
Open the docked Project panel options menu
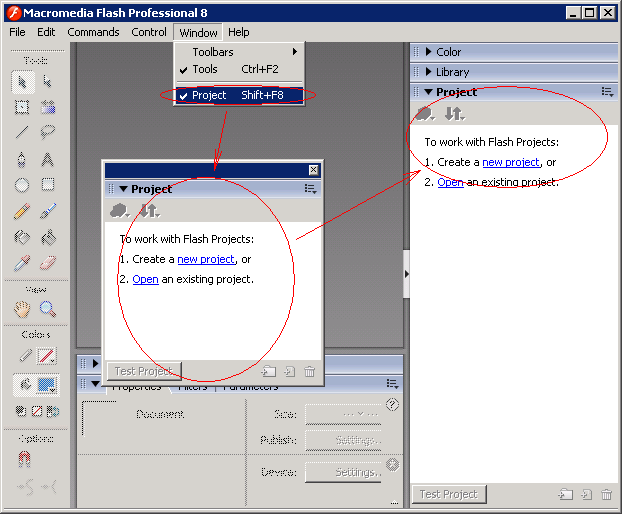point(607,92)
